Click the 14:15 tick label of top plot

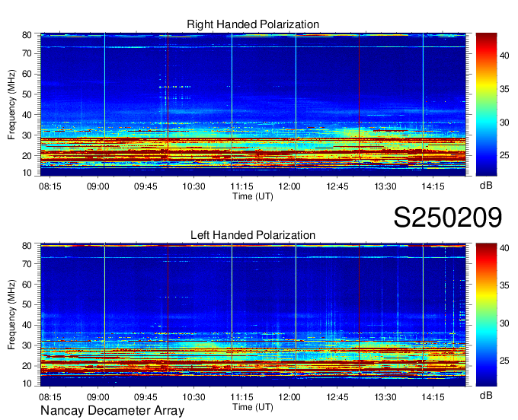click(433, 186)
